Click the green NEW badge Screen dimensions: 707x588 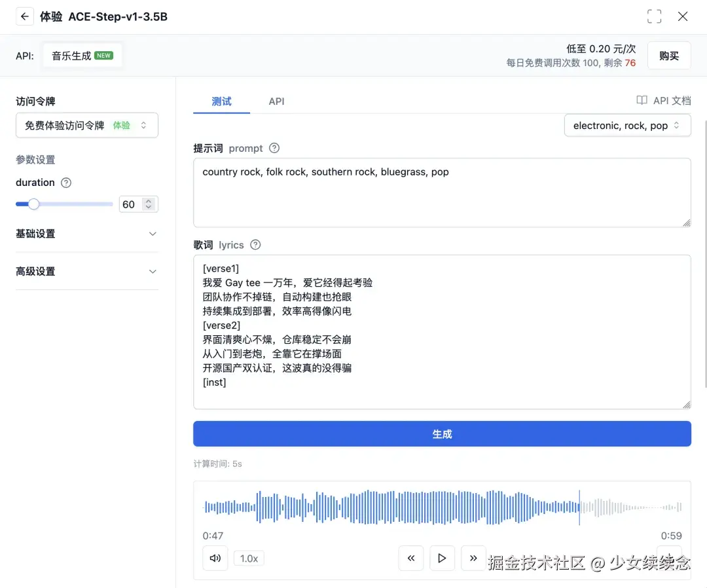coord(103,56)
